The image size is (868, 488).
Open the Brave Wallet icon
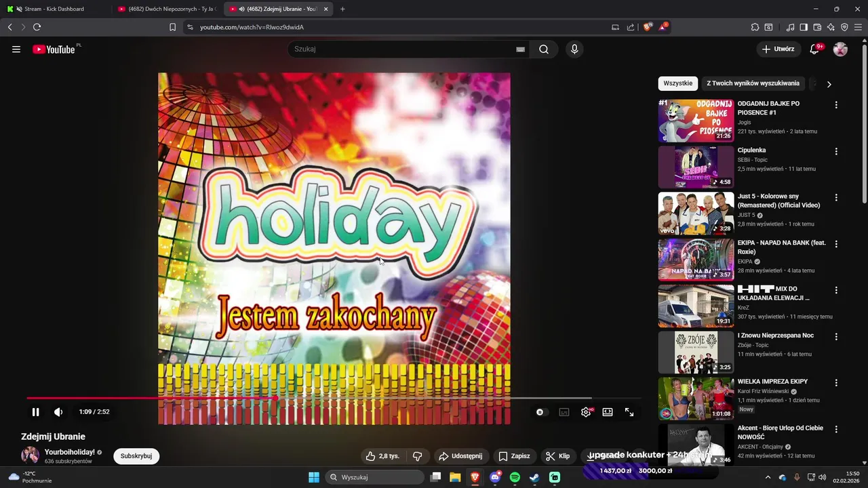click(x=817, y=27)
